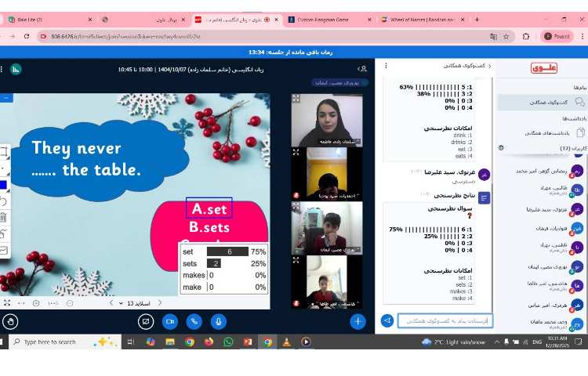588x376 pixels.
Task: Mute the microphone button
Action: 218,320
